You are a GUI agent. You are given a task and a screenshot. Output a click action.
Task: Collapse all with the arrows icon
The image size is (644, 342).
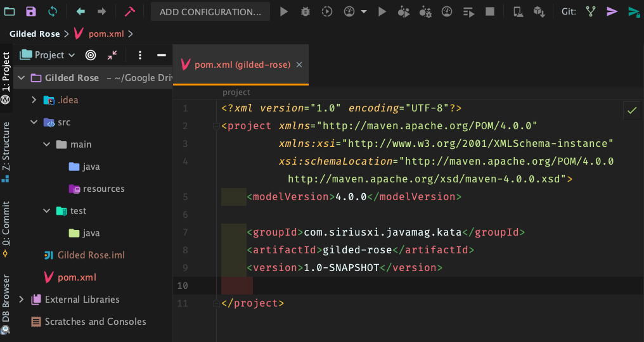(x=112, y=55)
